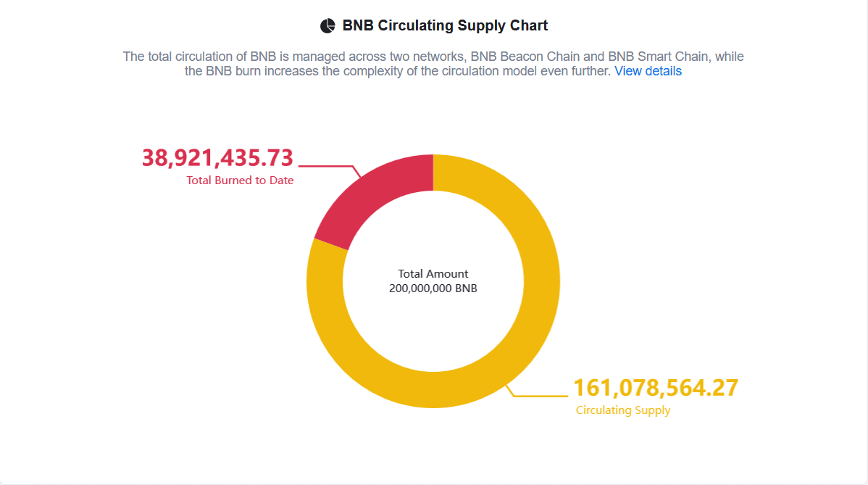The height and width of the screenshot is (485, 868).
Task: Click the pie chart icon beside the title
Action: pos(327,26)
